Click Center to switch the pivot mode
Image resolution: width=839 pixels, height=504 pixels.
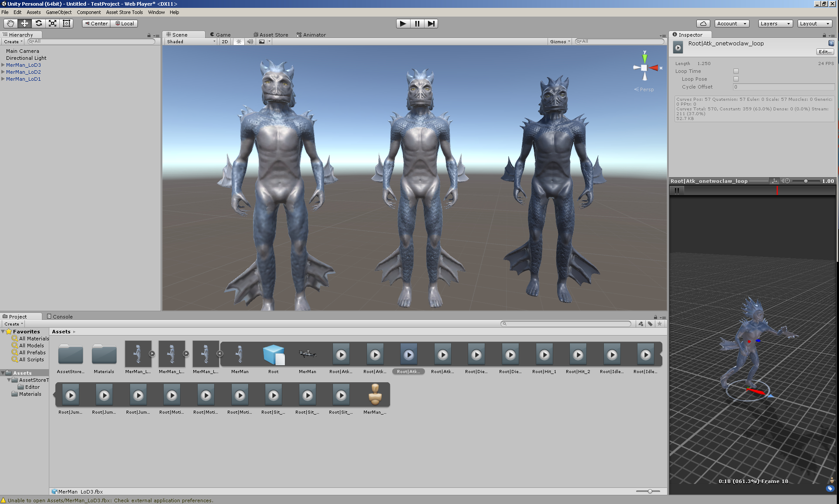pyautogui.click(x=96, y=23)
